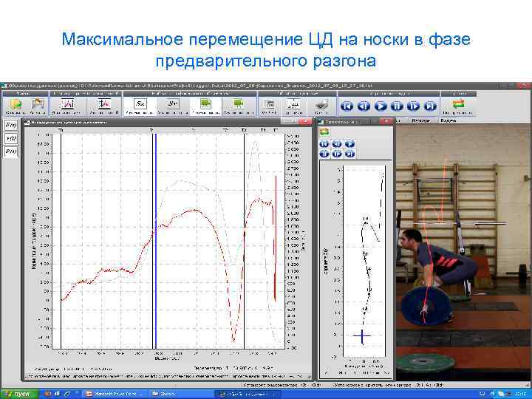This screenshot has width=532, height=399.
Task: Toggle the Sv toolbar button
Action: coord(173,106)
